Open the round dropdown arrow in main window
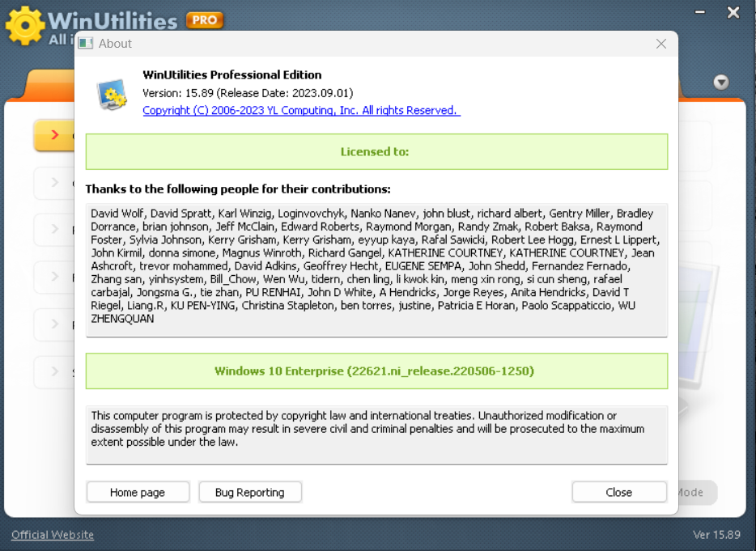The width and height of the screenshot is (756, 551). tap(721, 83)
